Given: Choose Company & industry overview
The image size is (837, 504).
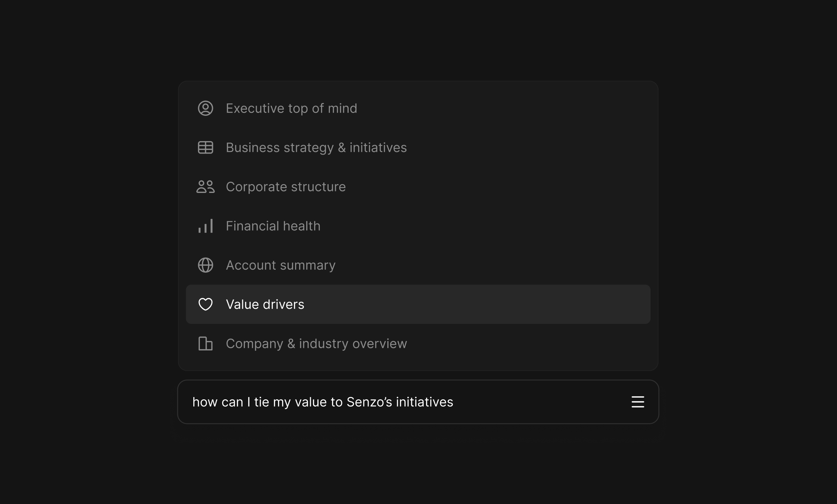Looking at the screenshot, I should pos(316,343).
